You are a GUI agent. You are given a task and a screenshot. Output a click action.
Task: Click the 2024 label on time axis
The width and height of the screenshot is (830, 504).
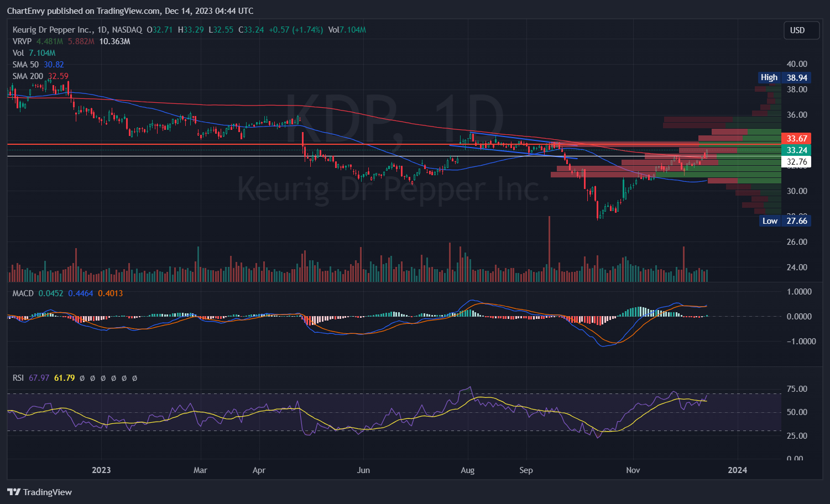tap(738, 470)
